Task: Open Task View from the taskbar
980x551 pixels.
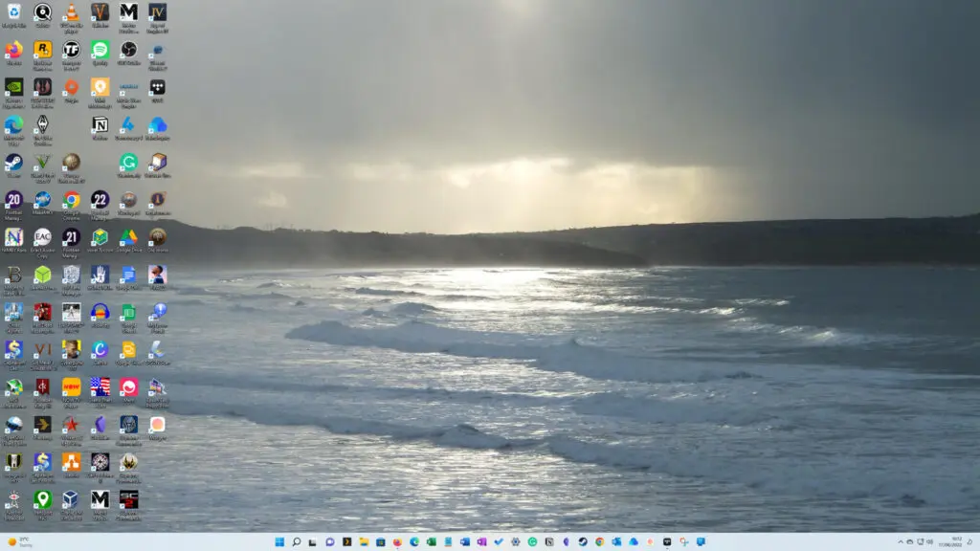Action: [313, 541]
